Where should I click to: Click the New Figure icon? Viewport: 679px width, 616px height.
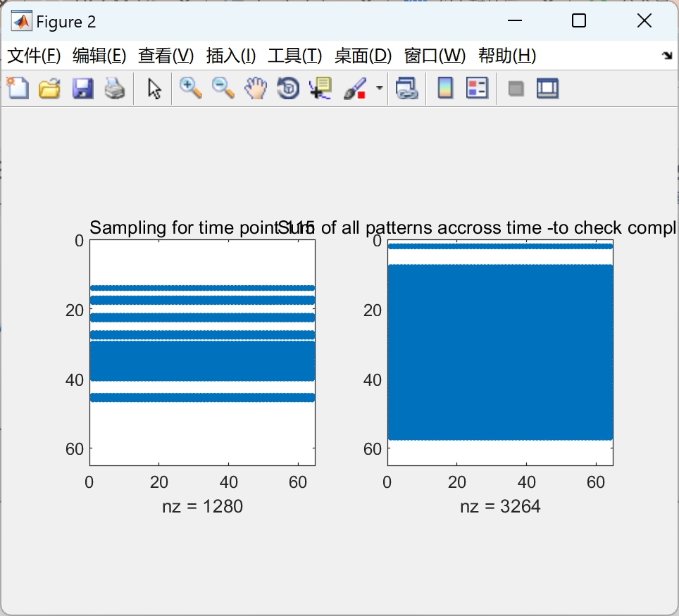point(18,88)
